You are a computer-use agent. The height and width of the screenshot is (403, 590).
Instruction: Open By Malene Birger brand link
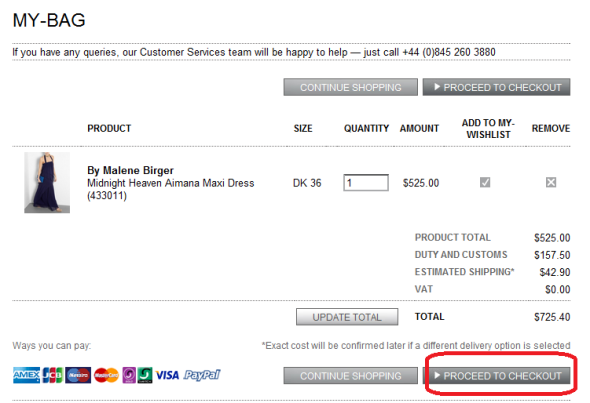(131, 170)
